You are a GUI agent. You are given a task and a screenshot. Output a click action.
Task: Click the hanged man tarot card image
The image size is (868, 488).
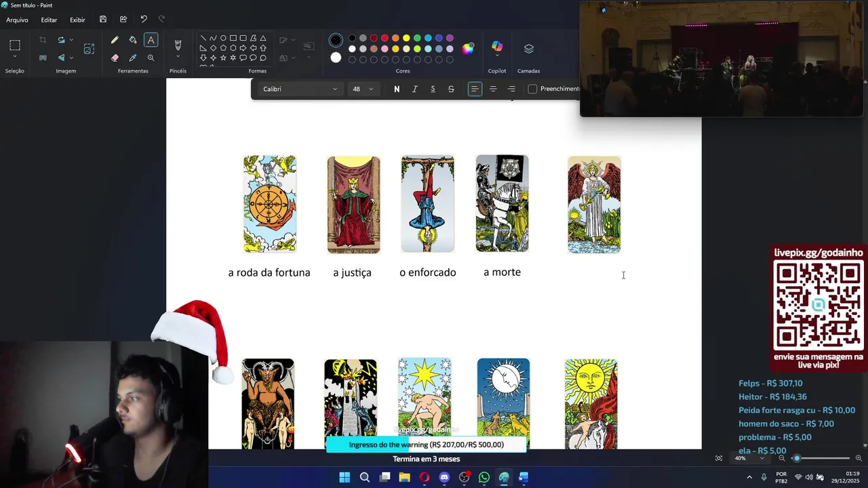(428, 204)
